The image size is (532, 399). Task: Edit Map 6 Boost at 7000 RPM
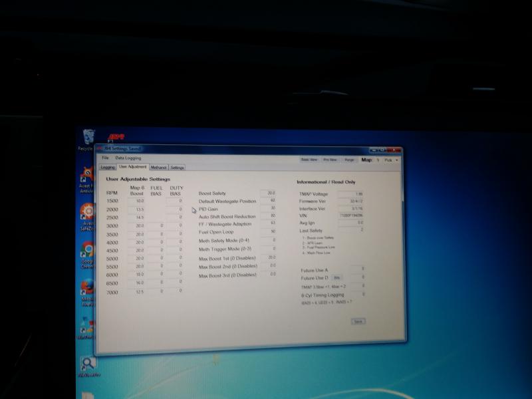(136, 292)
